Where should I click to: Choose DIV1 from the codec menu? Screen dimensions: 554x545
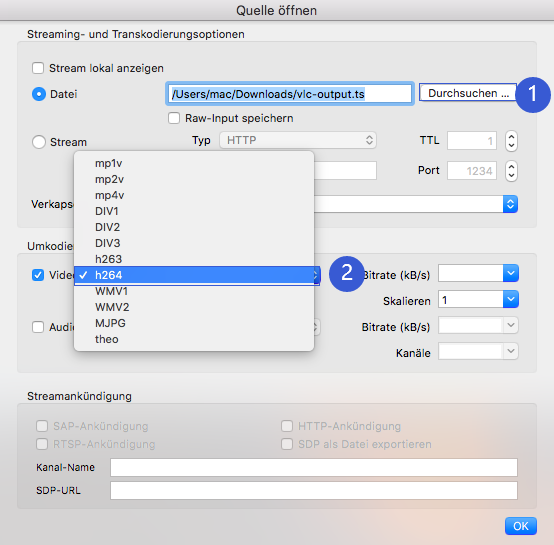point(194,211)
